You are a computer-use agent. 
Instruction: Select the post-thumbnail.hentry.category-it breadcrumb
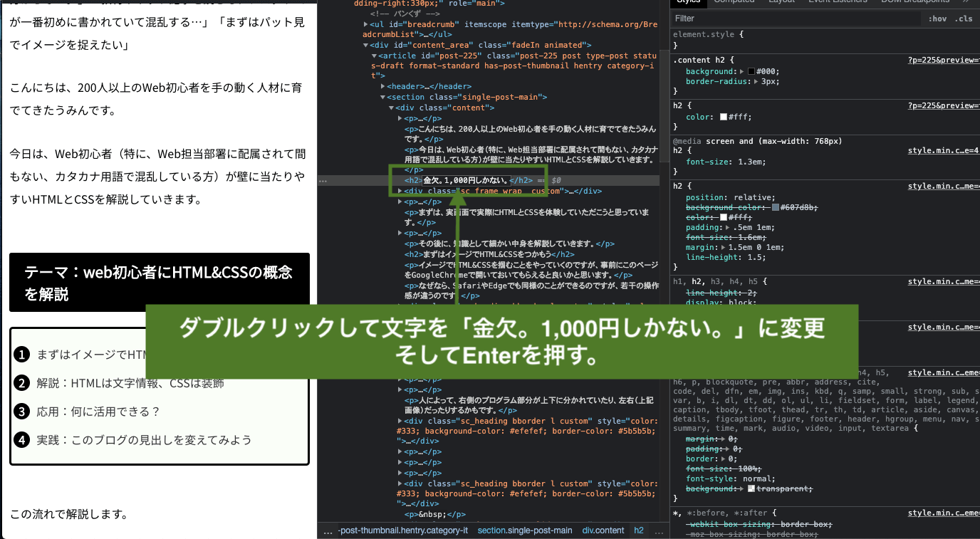[403, 530]
